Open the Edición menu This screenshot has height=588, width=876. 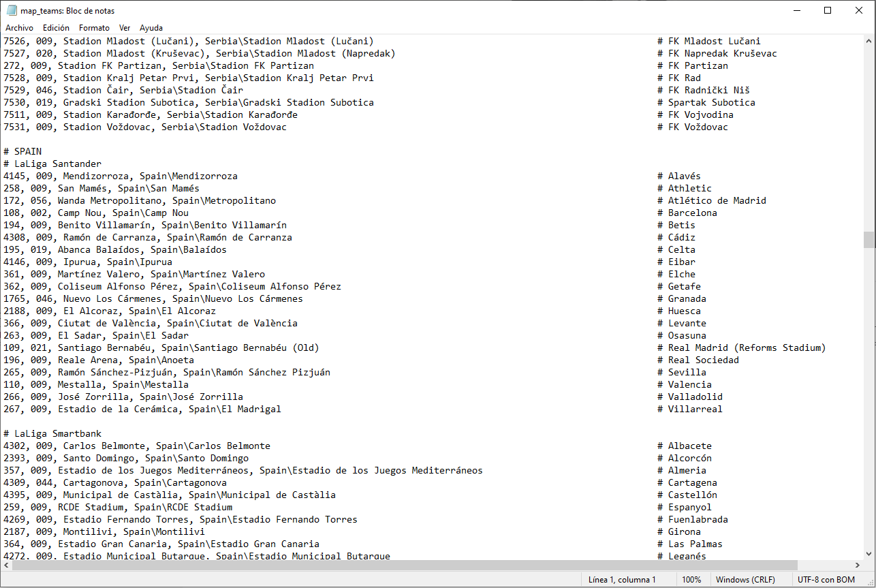pyautogui.click(x=56, y=28)
